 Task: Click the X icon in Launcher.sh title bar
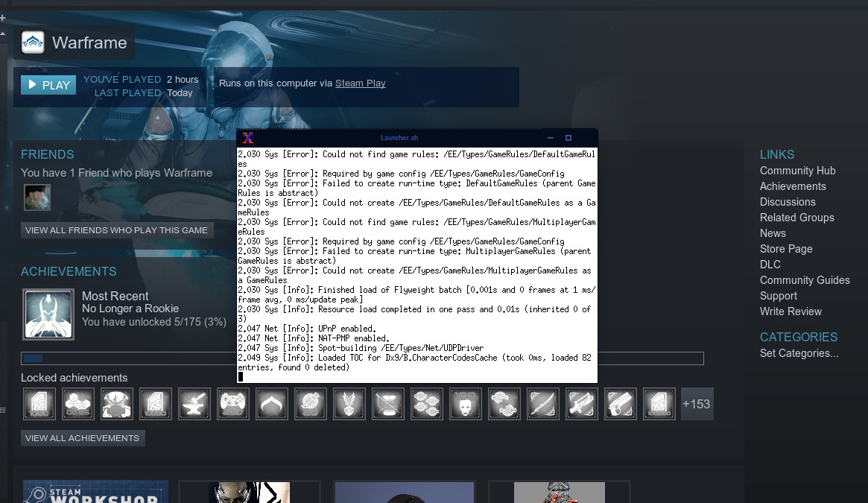point(248,138)
